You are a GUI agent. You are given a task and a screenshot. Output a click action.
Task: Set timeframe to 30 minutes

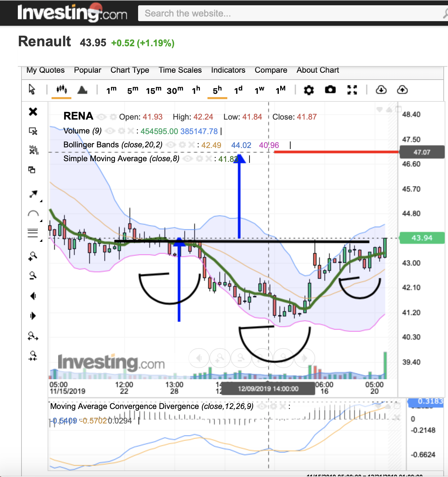pyautogui.click(x=175, y=90)
